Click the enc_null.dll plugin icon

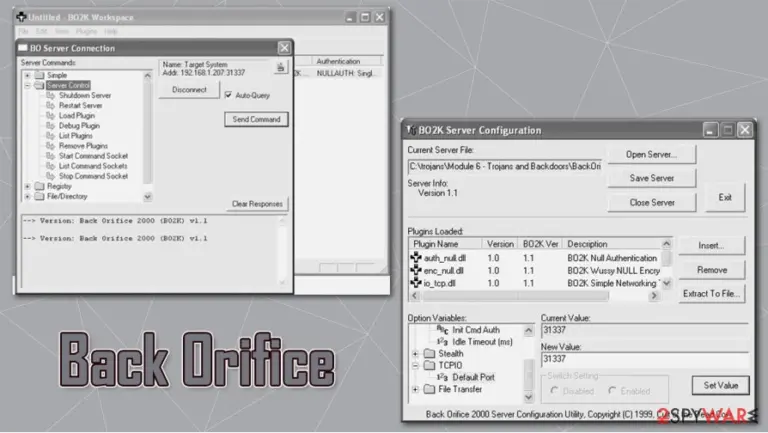416,270
